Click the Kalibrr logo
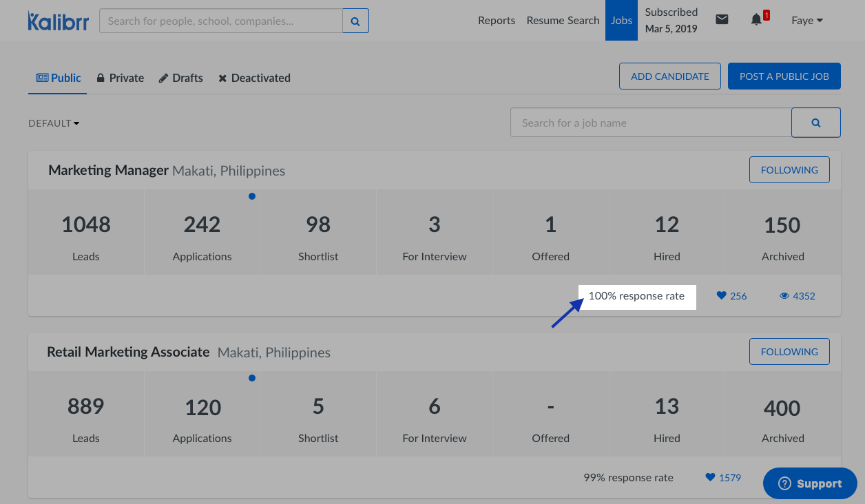 tap(59, 21)
